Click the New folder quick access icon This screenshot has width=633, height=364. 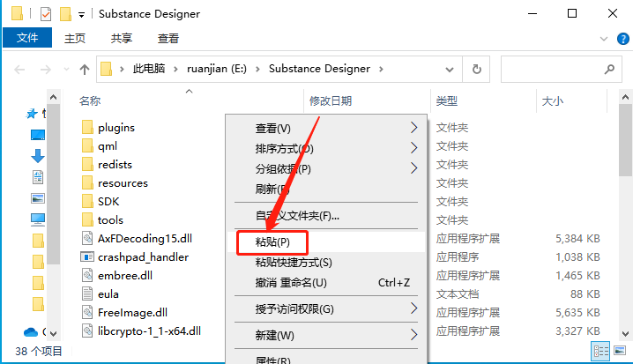coord(65,14)
